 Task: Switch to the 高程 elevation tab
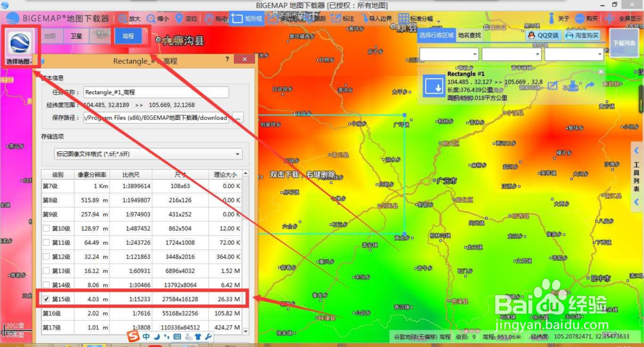[x=128, y=36]
